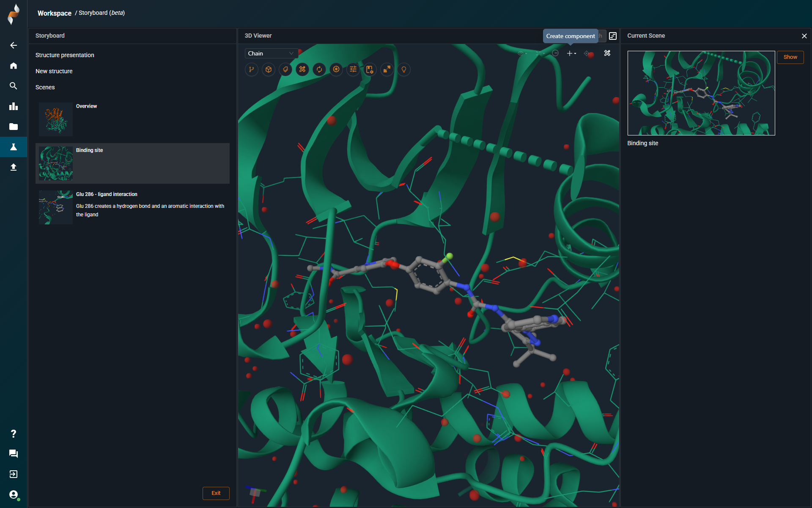The image size is (812, 508).
Task: Expand the focus expand-arrows dropdown
Action: [x=540, y=53]
